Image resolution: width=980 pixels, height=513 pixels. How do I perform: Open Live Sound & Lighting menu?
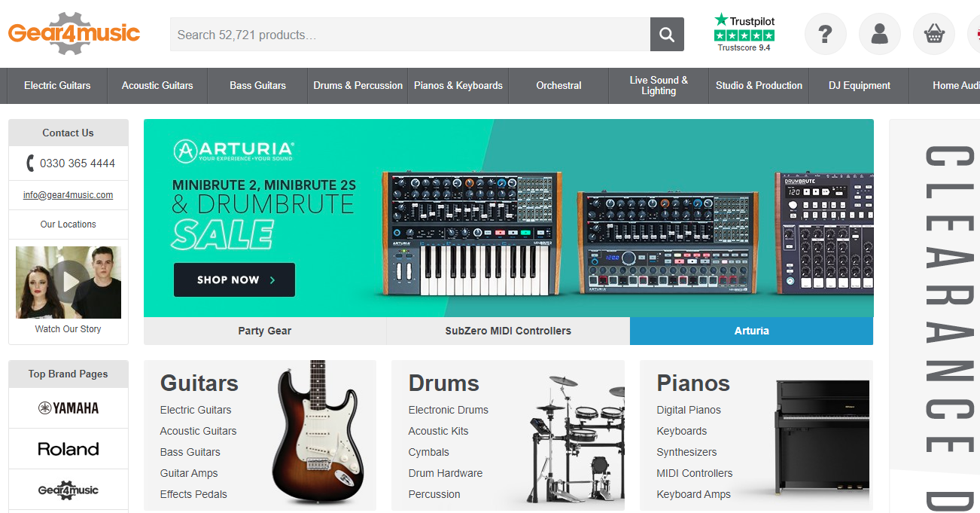[x=659, y=86]
